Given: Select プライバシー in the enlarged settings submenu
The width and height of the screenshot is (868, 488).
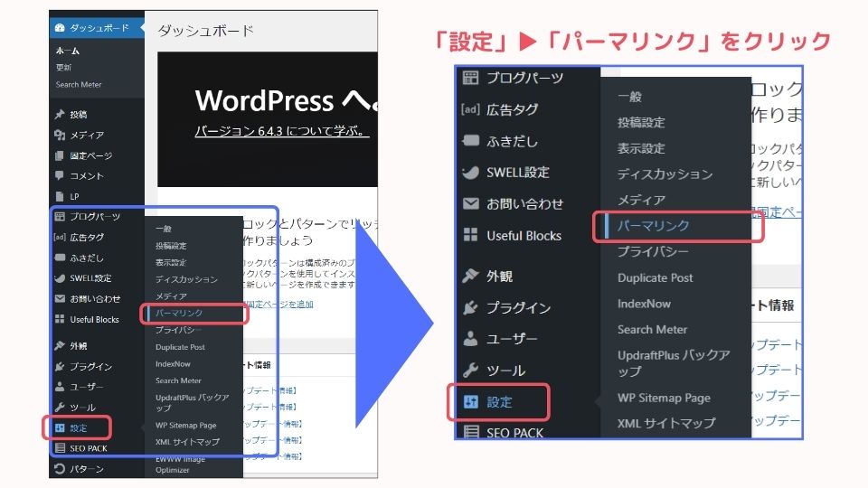Looking at the screenshot, I should click(653, 251).
